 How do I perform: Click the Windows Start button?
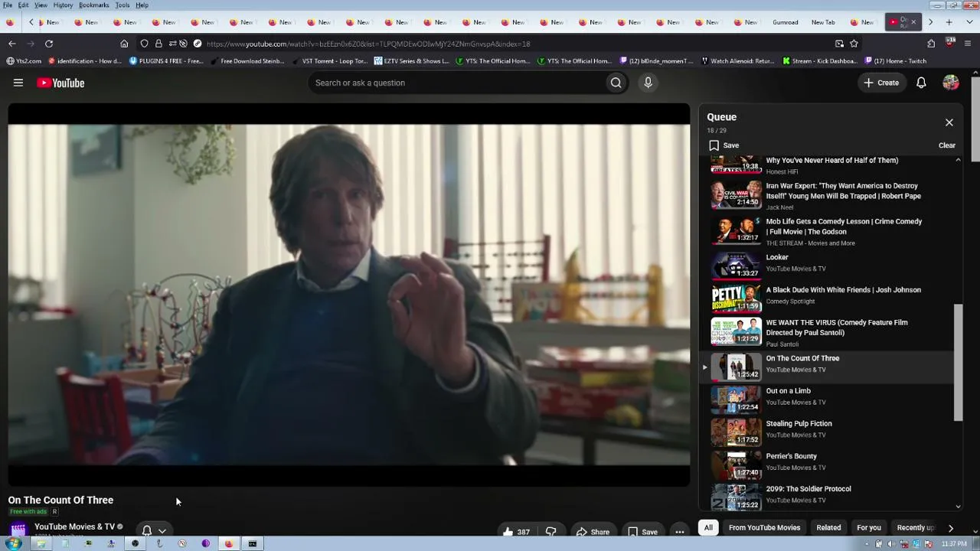coord(13,543)
